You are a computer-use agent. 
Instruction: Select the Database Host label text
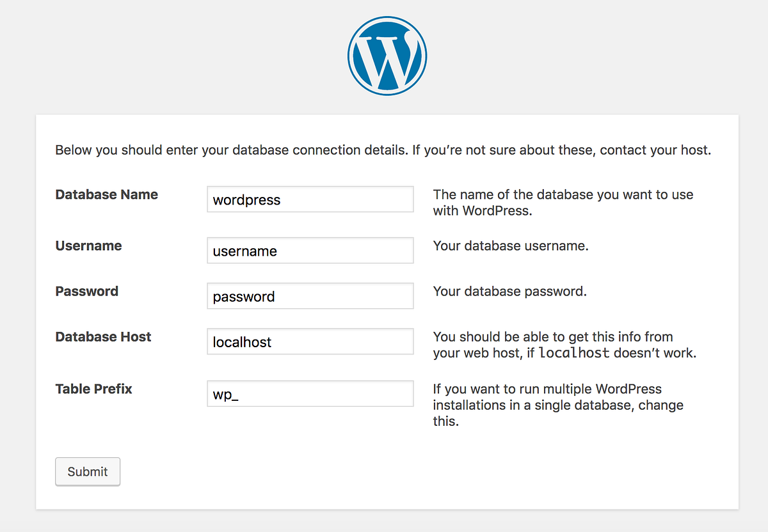(x=103, y=336)
